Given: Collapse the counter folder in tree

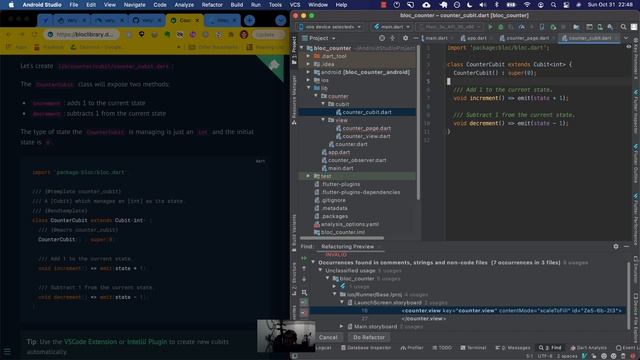Looking at the screenshot, I should (316, 96).
